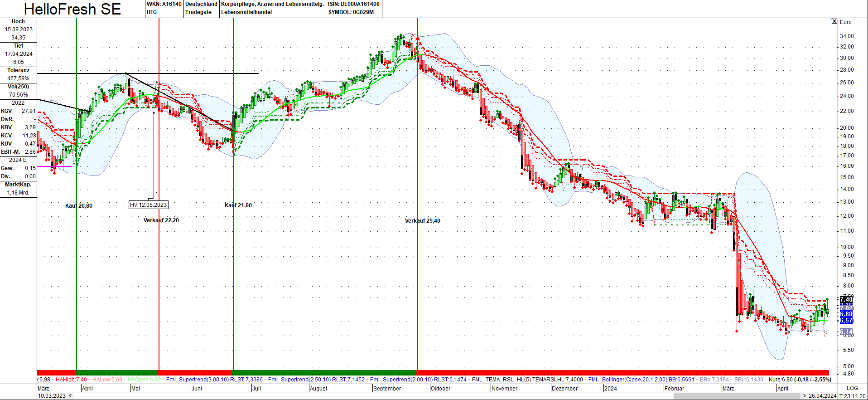The height and width of the screenshot is (400, 868).
Task: Click the Tradegate exchange cell
Action: (x=198, y=12)
